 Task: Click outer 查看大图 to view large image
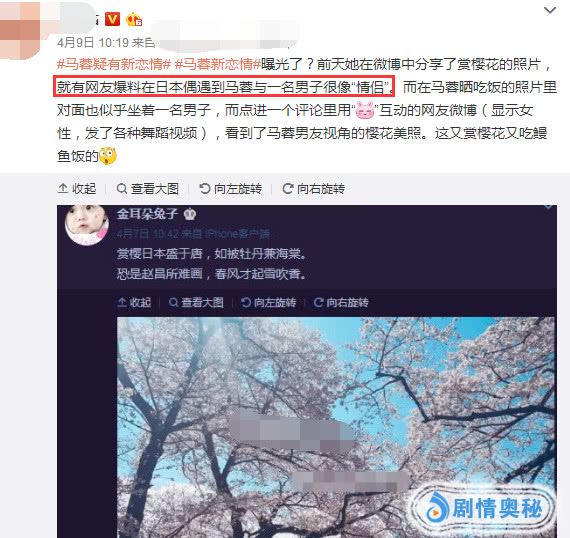click(148, 189)
